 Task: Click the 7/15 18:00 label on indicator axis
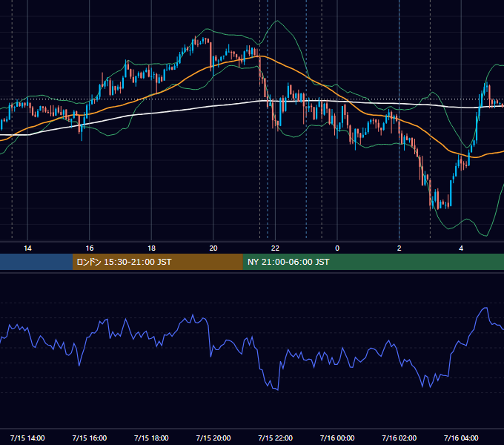point(151,438)
